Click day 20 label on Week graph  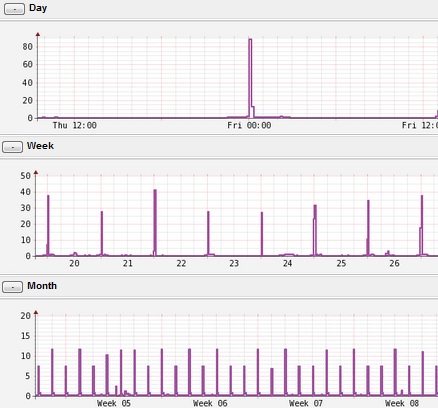pyautogui.click(x=74, y=263)
